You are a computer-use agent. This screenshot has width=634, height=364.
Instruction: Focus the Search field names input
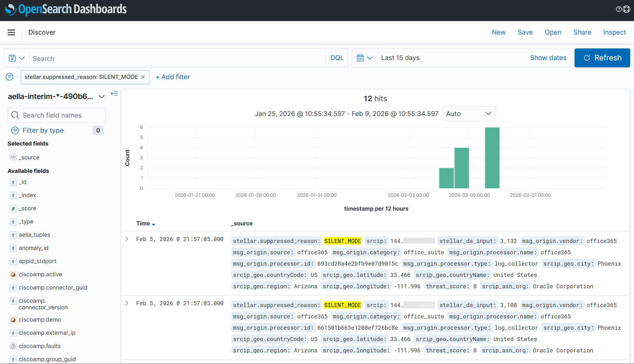click(x=57, y=115)
